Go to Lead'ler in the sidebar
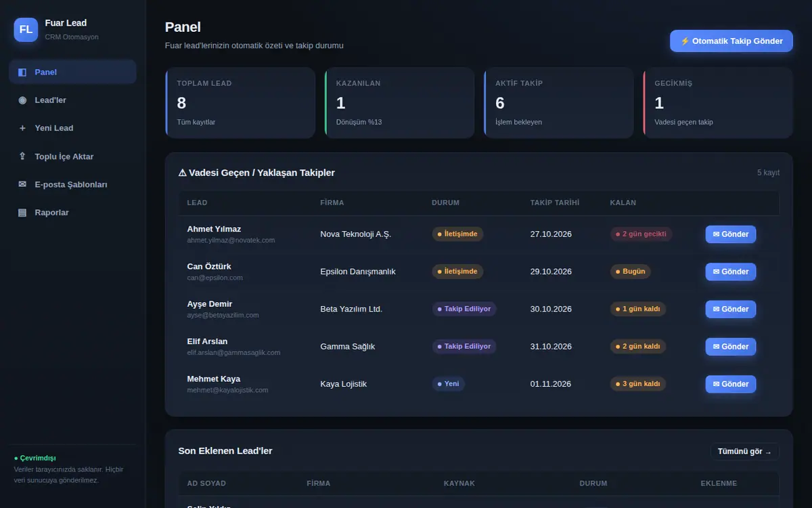 73,100
